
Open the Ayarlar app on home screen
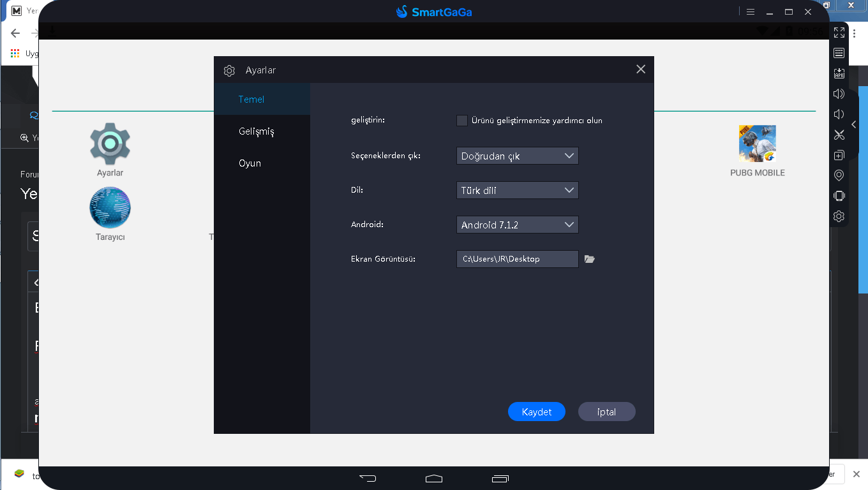[x=110, y=150]
